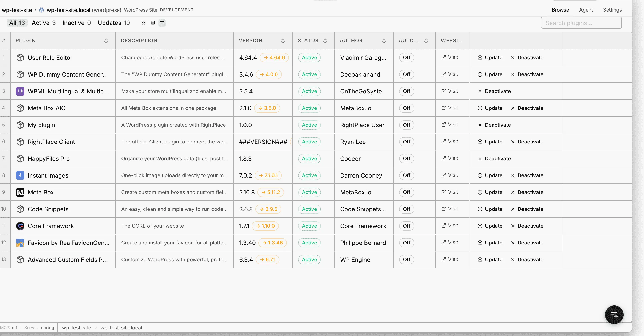This screenshot has width=644, height=336.
Task: Switch to card list view icon
Action: click(x=153, y=23)
